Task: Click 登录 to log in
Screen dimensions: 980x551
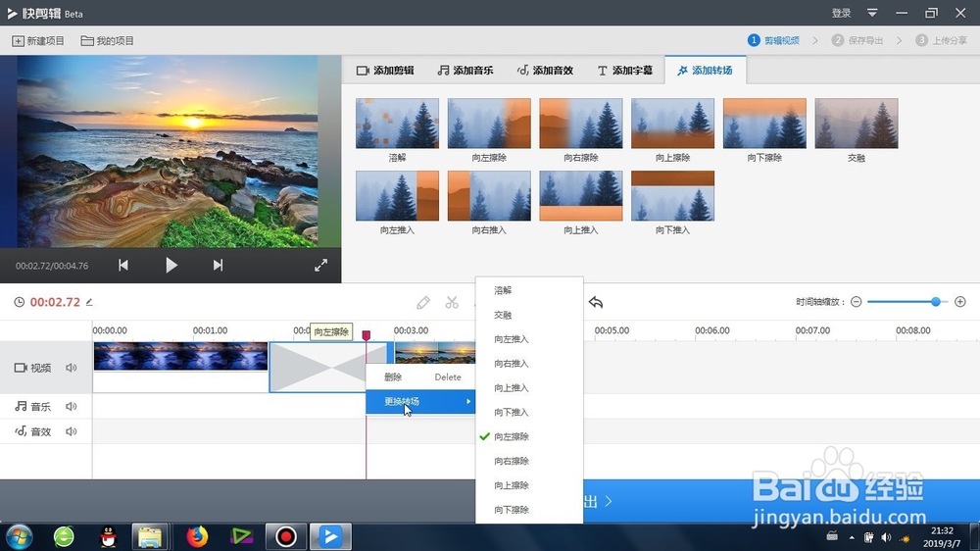Action: 841,13
